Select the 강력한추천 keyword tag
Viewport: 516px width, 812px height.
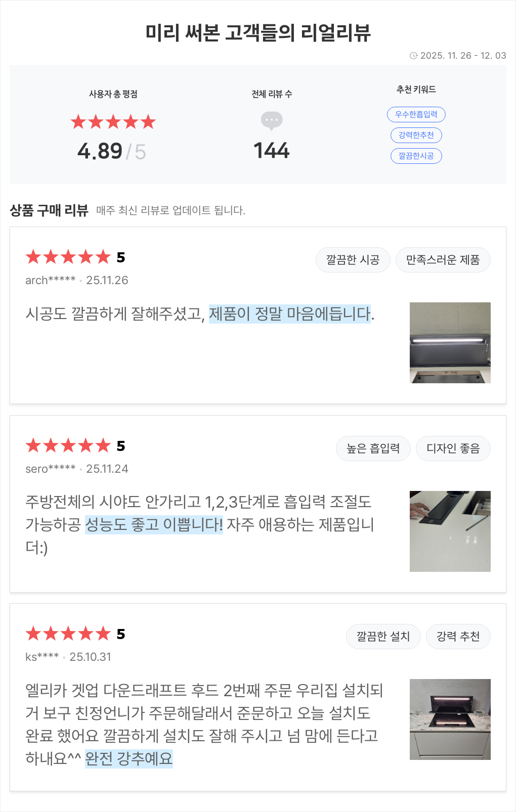[x=416, y=135]
